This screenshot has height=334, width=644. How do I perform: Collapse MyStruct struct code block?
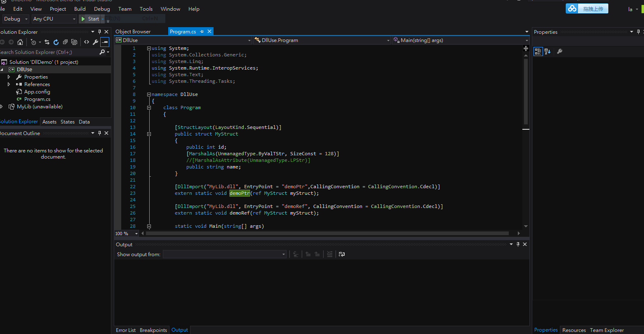pos(149,134)
